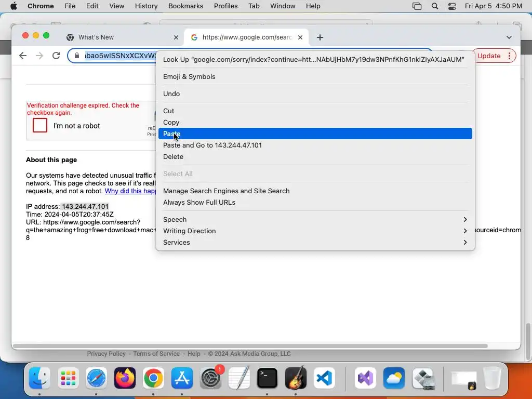Check the I'm not a robot checkbox
This screenshot has height=399, width=532.
tap(39, 125)
